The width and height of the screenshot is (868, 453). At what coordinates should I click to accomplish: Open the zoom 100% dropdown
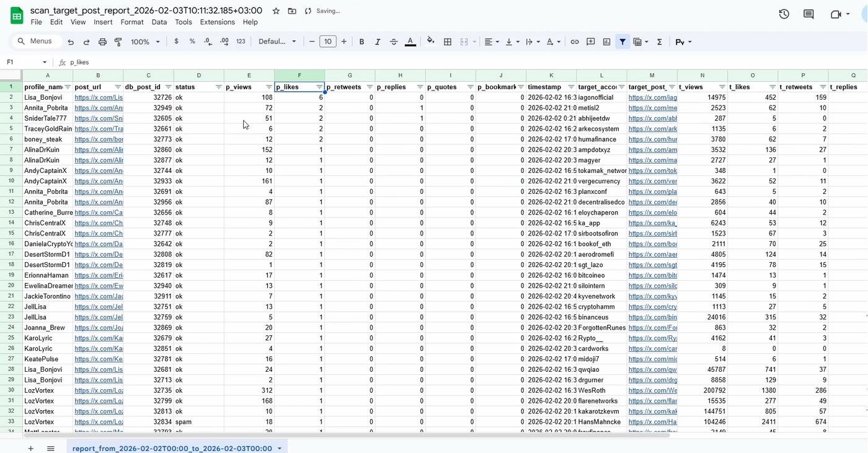[x=145, y=42]
